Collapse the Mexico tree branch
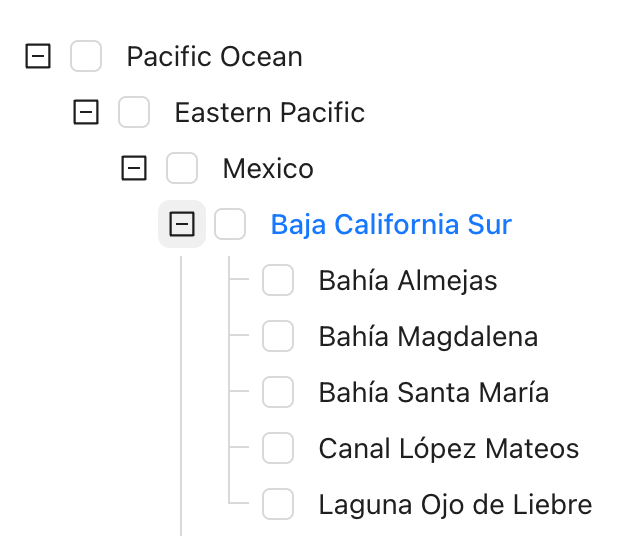Viewport: 628px width, 542px height. click(134, 169)
